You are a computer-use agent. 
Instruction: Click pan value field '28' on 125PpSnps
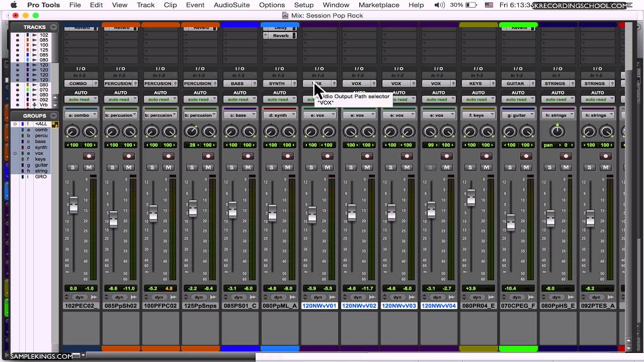(191, 145)
